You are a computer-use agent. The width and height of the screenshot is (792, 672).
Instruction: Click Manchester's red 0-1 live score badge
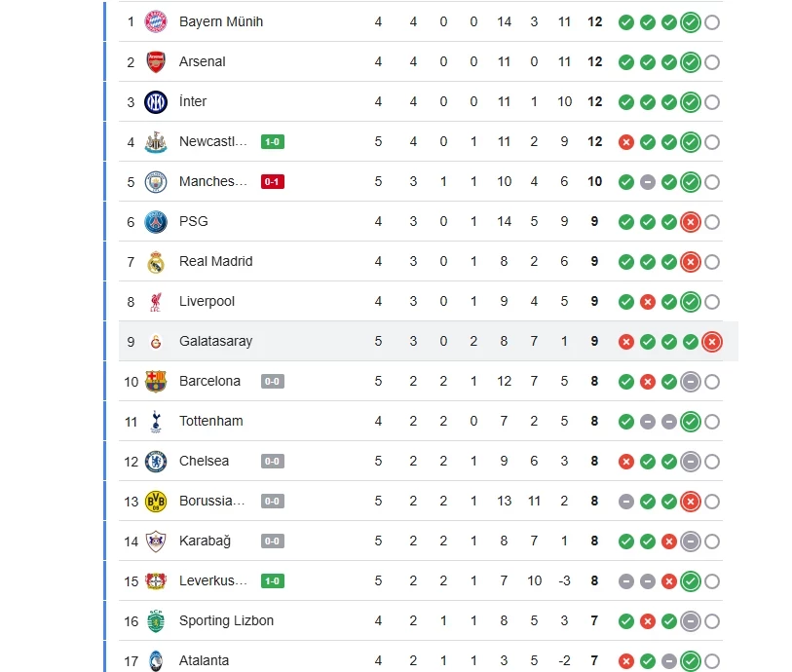[273, 182]
